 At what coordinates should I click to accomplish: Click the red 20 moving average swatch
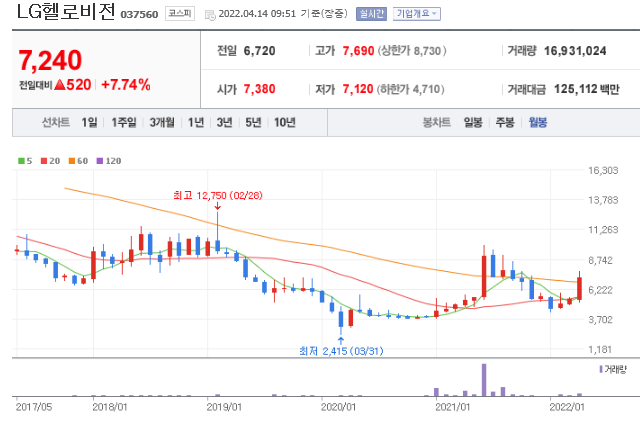pos(44,161)
